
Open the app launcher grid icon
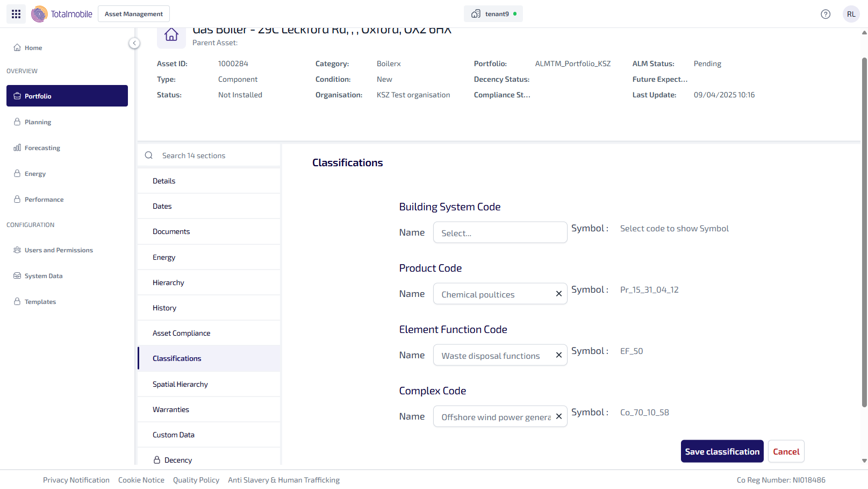[x=16, y=14]
